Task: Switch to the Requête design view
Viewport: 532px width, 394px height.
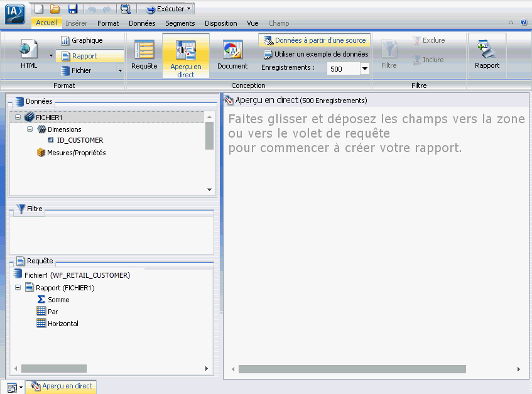Action: (144, 55)
